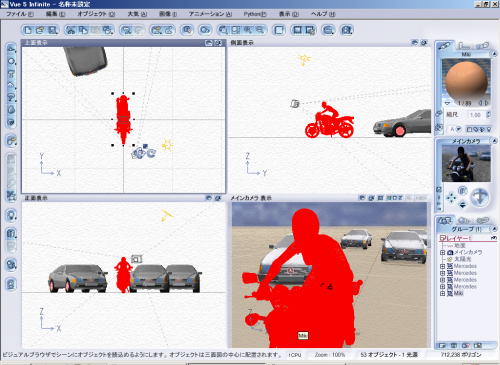Viewport: 500px width, 365px height.
Task: Collapse the メインカメラ preview panel arrow
Action: pos(494,141)
